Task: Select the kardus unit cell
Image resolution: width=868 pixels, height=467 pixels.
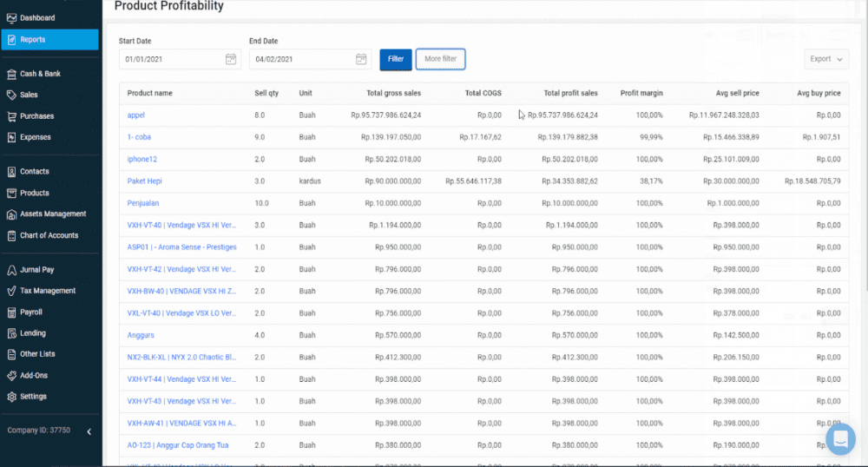Action: point(310,181)
